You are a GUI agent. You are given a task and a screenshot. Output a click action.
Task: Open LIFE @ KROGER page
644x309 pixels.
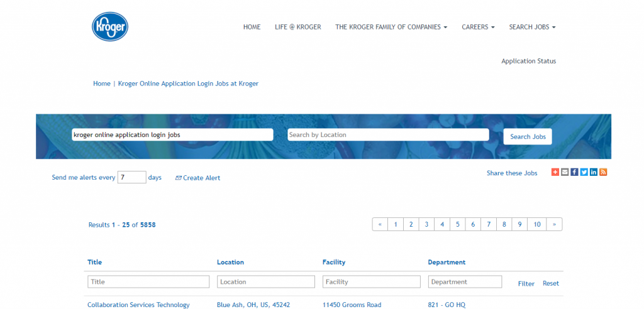(x=298, y=27)
